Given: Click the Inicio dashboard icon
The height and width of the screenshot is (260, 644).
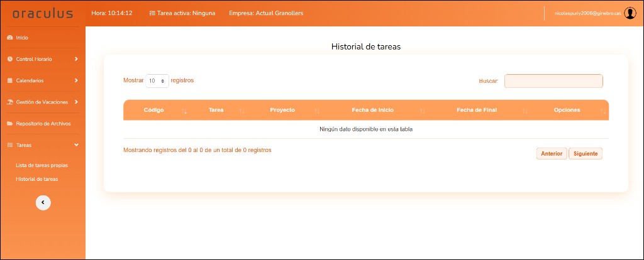Looking at the screenshot, I should (10, 38).
